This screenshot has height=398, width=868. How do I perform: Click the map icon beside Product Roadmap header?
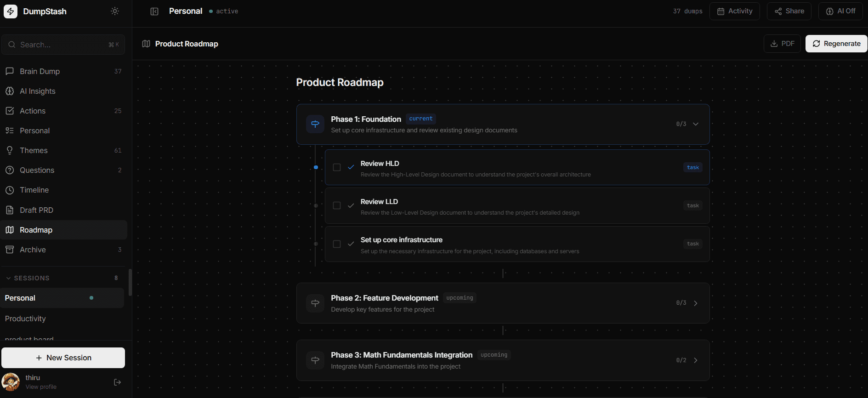point(146,44)
